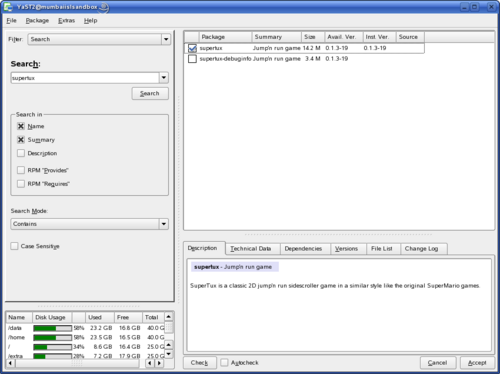500x374 pixels.
Task: Click the 14.2 M size cell for supertux
Action: pos(312,48)
